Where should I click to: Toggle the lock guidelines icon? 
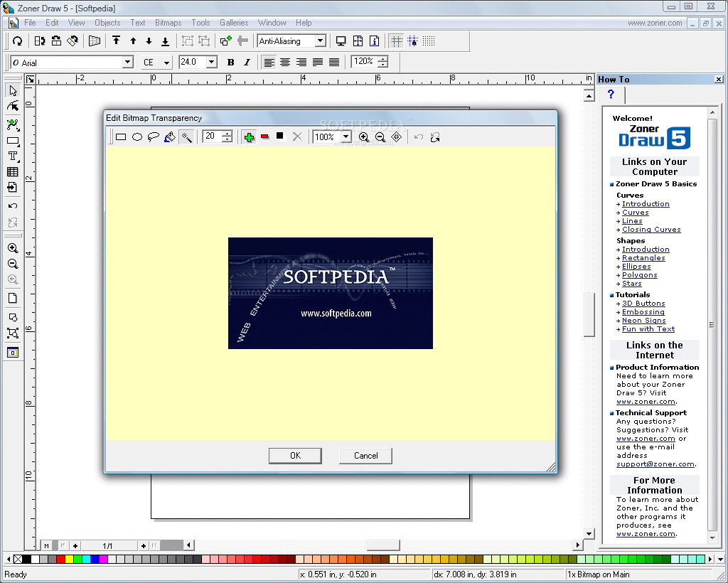coord(412,41)
